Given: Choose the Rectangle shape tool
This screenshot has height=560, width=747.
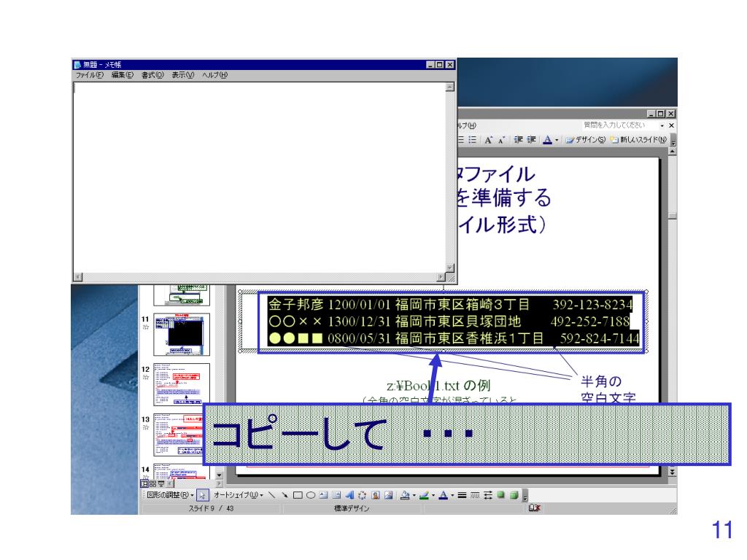Looking at the screenshot, I should click(x=298, y=495).
